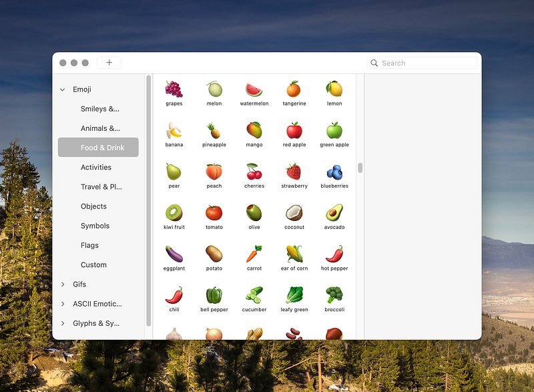Choose the tomato emoji

pos(214,213)
